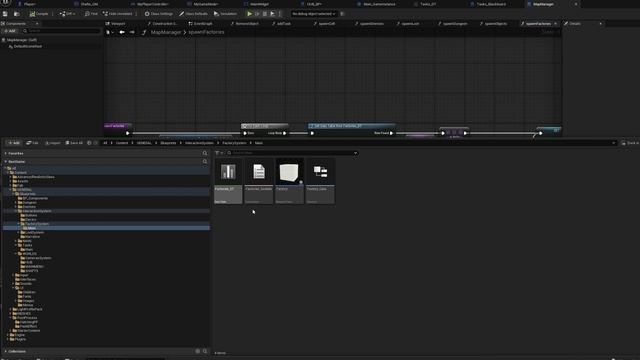
Task: Select the Factory blueprint asset
Action: pos(289,181)
